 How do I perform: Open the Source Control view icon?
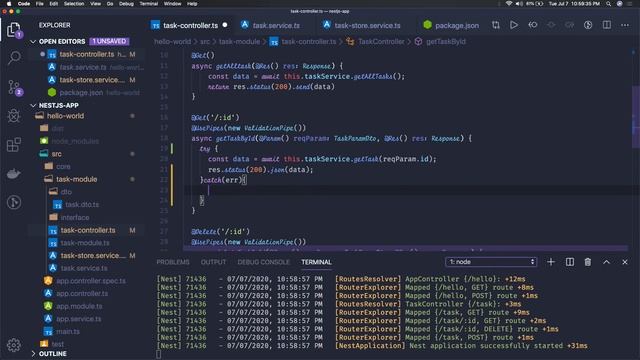point(15,87)
